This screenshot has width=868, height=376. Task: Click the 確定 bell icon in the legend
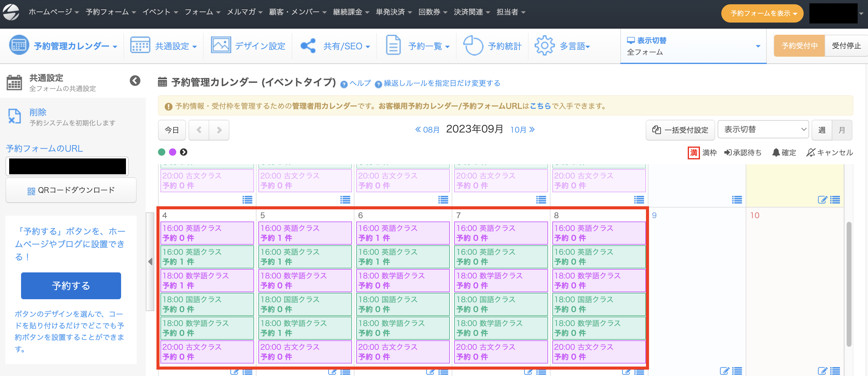(774, 152)
